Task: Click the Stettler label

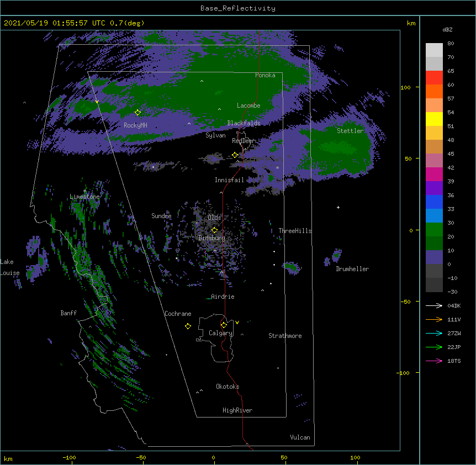Action: click(x=350, y=131)
